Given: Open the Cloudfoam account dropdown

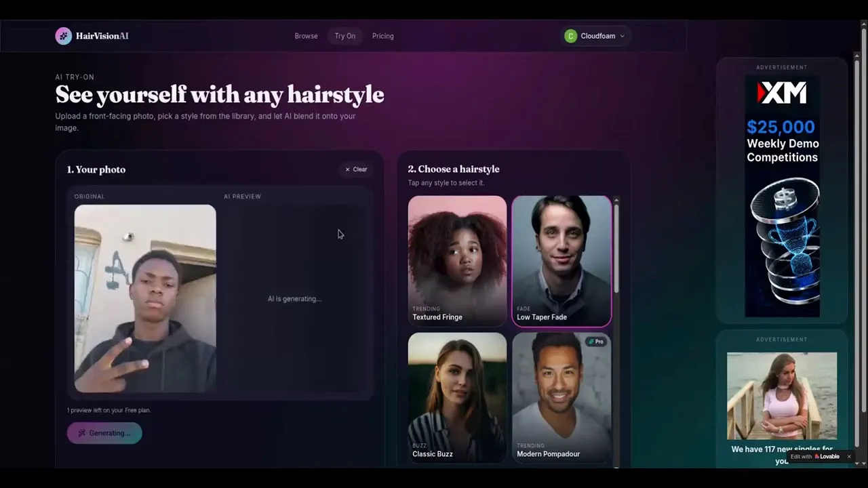Looking at the screenshot, I should [597, 36].
